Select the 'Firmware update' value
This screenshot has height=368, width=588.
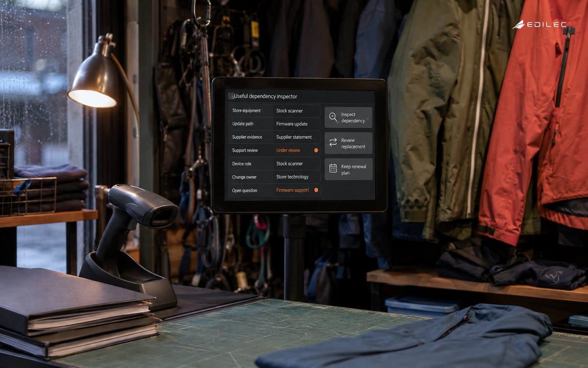click(x=292, y=124)
